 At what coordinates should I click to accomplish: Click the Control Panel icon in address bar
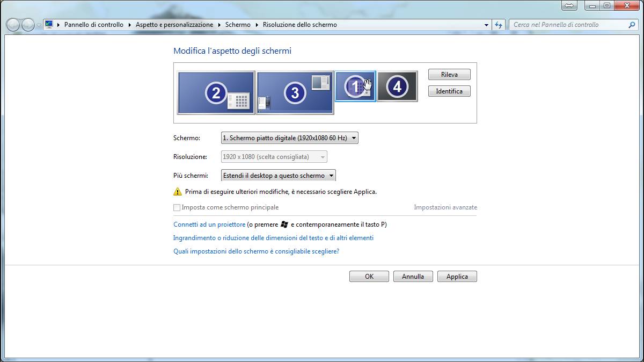[x=49, y=25]
